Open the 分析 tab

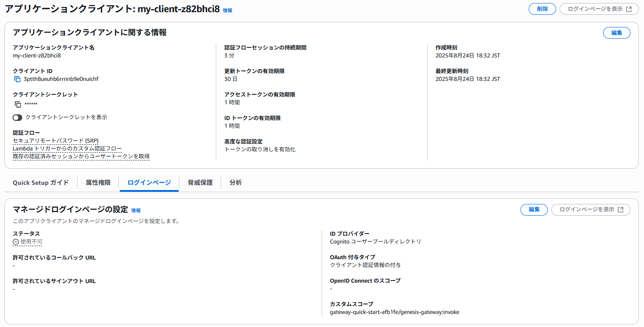(235, 183)
